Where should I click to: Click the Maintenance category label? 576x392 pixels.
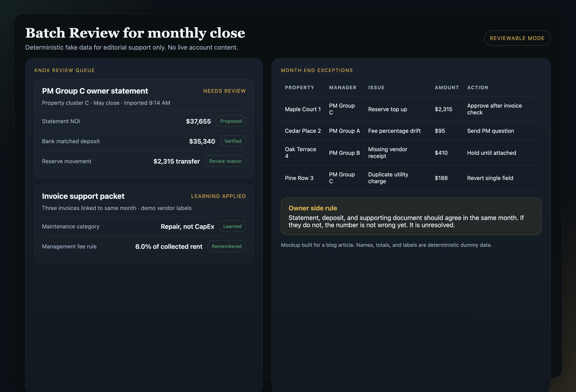click(71, 226)
